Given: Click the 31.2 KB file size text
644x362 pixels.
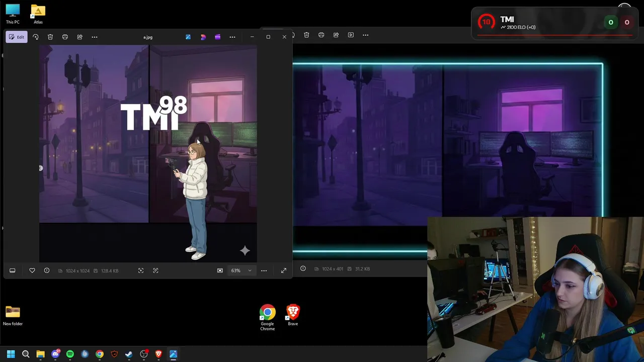Looking at the screenshot, I should pyautogui.click(x=362, y=268).
